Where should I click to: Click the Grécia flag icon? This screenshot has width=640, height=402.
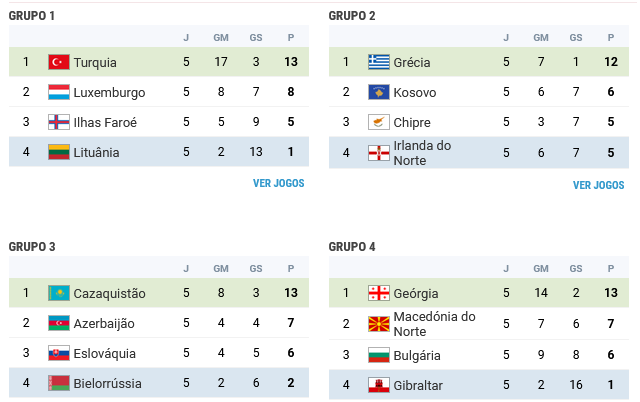(x=379, y=62)
